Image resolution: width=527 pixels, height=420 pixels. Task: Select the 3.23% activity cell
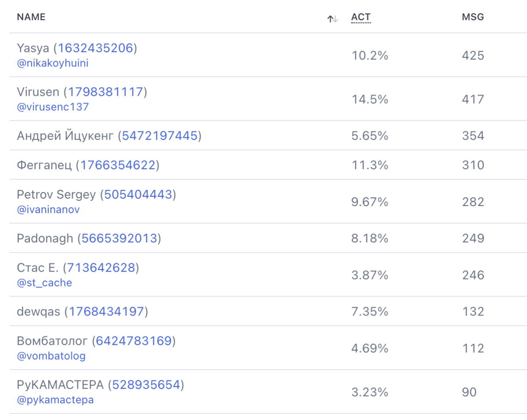(x=370, y=392)
